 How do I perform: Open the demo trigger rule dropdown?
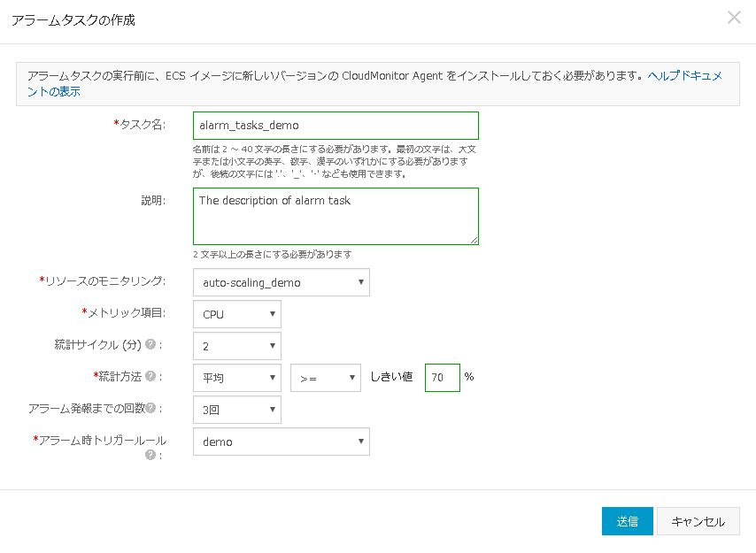281,442
